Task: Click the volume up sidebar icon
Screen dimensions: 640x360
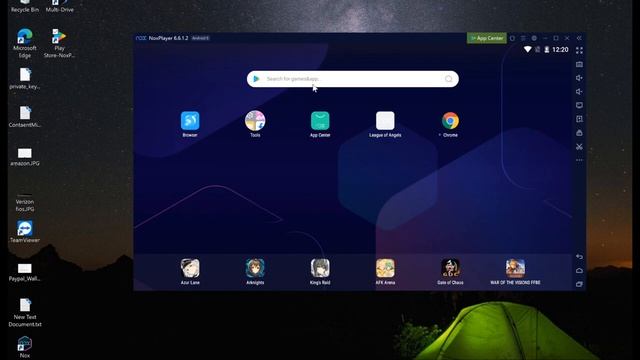Action: (579, 78)
